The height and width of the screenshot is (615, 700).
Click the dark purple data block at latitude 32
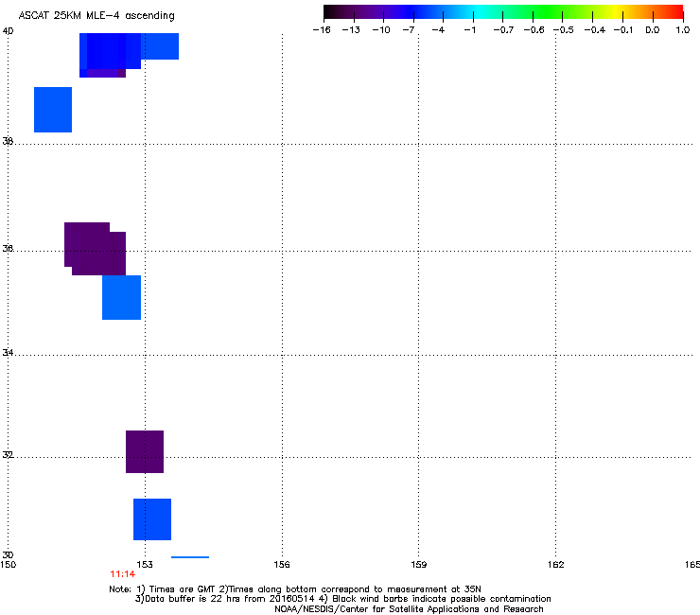click(x=145, y=451)
